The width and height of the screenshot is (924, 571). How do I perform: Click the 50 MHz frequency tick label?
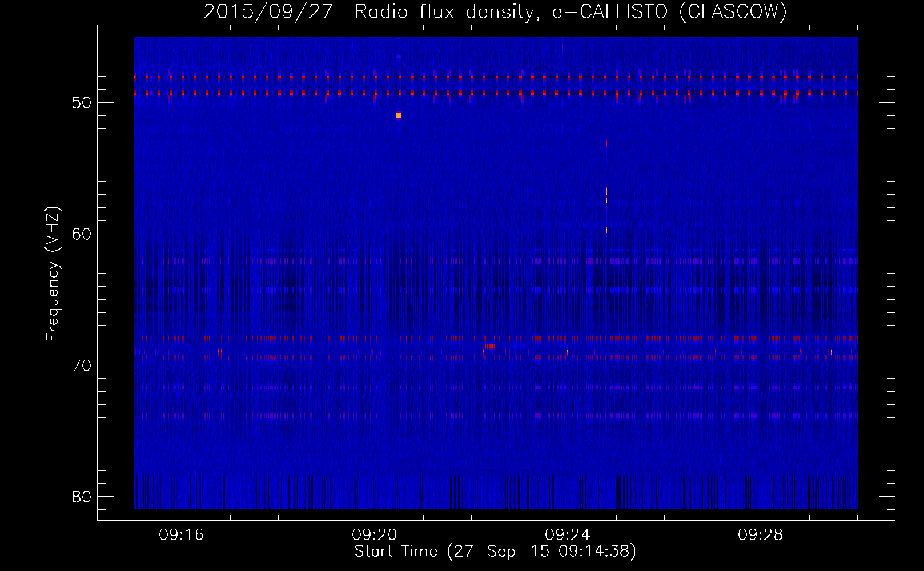click(82, 103)
